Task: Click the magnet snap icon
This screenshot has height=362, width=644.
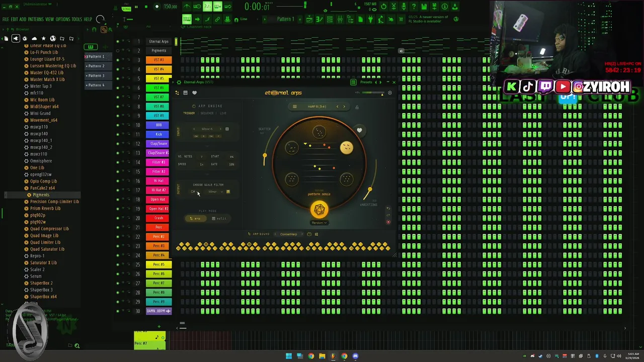Action: (236, 19)
